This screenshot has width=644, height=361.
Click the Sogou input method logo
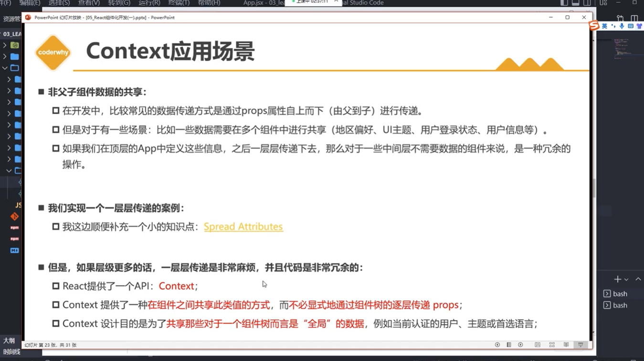pyautogui.click(x=594, y=26)
